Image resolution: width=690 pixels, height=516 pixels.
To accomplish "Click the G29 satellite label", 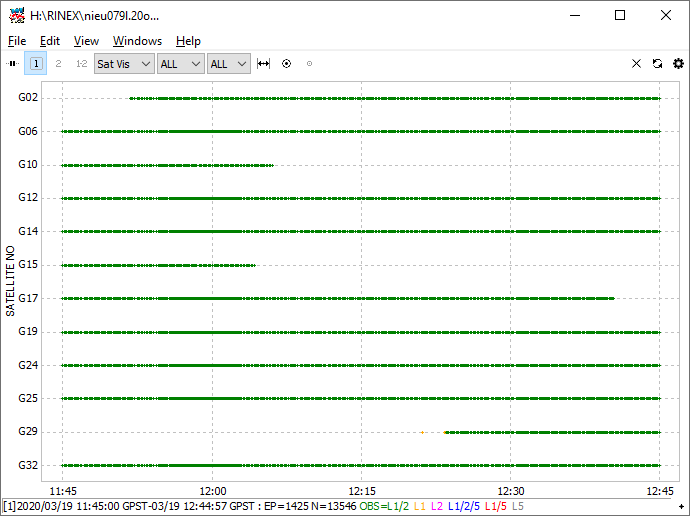I will (x=28, y=432).
